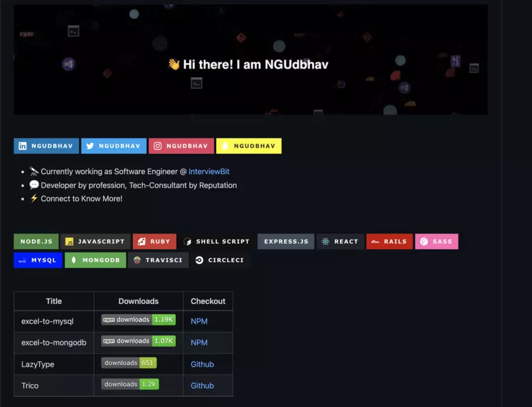This screenshot has width=532, height=407.
Task: Click excel-to-mongodb downloads 1.07K badge
Action: click(139, 341)
